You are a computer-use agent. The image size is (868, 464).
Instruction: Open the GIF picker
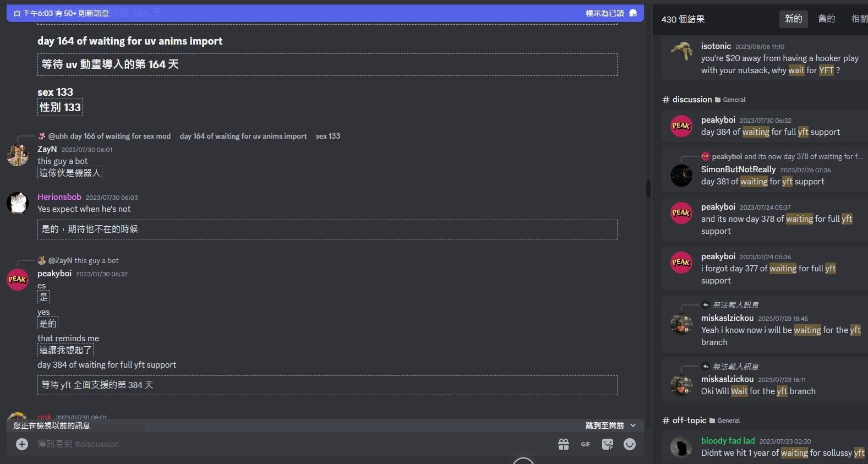pos(585,444)
